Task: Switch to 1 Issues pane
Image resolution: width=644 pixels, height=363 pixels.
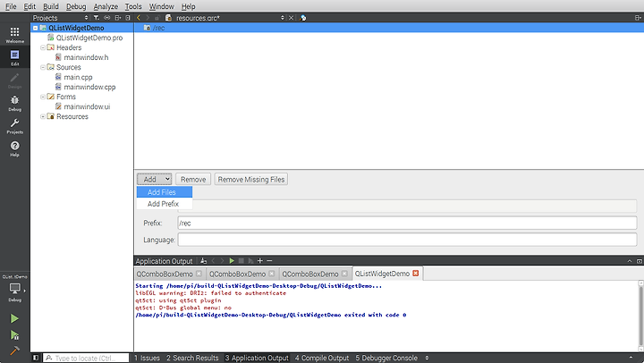Action: (x=147, y=358)
